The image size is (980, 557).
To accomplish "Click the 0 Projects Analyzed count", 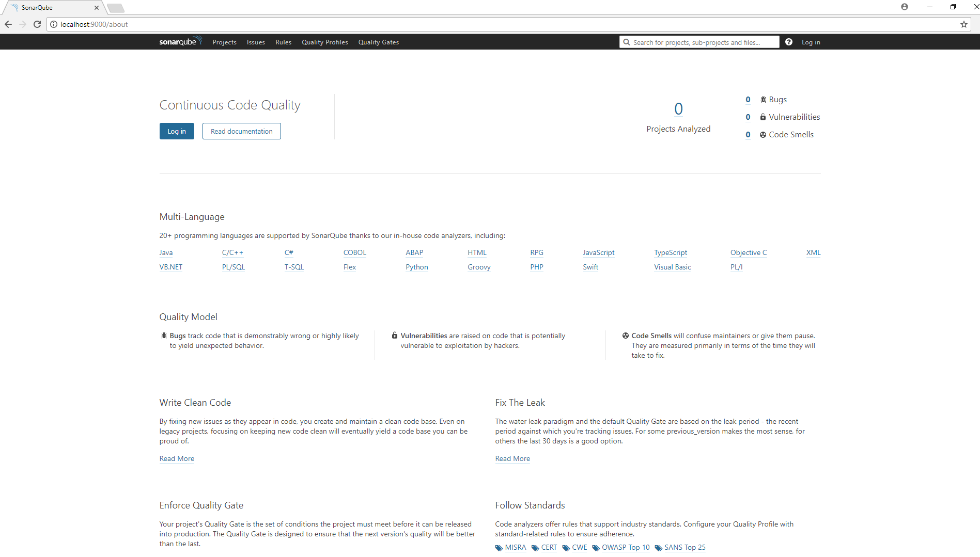I will pos(678,109).
